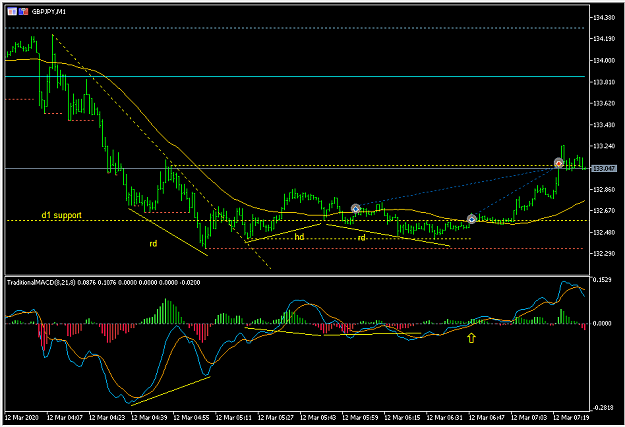This screenshot has width=625, height=427.
Task: Click the 0.1529 MACD scale value
Action: pos(602,280)
